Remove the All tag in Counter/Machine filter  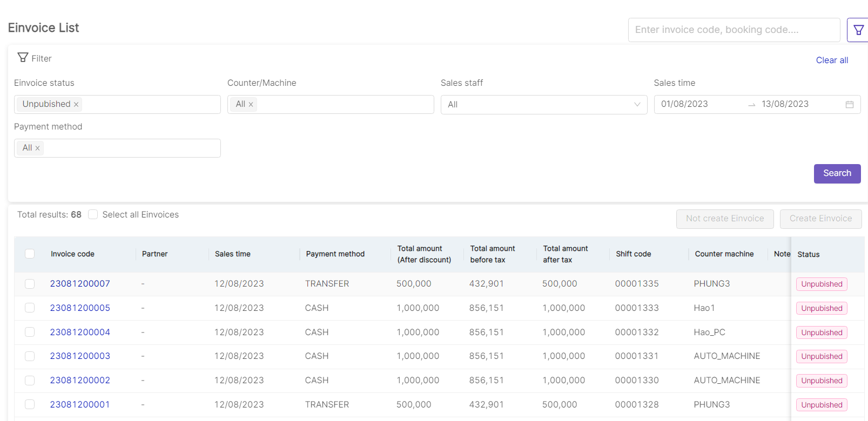pos(251,105)
